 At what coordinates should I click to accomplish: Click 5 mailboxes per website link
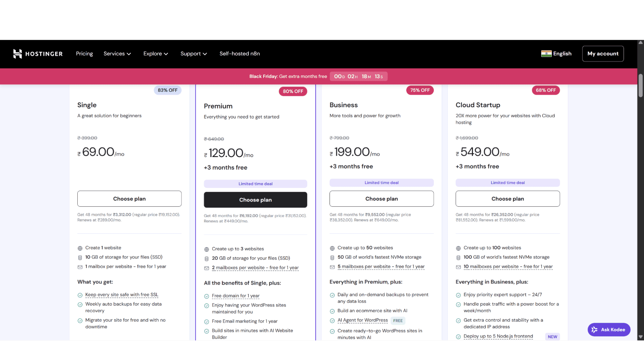(381, 266)
